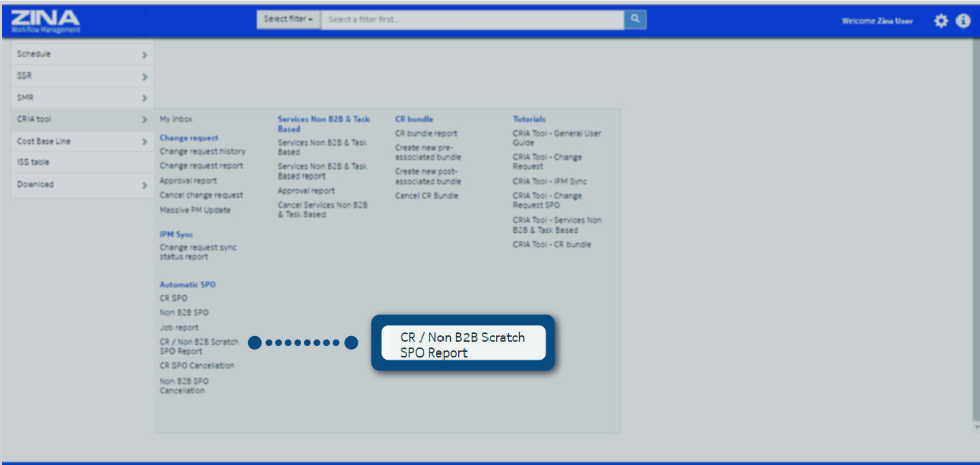Open CRIA Tool - IPM Sync tutorial
Image resolution: width=980 pixels, height=465 pixels.
(549, 182)
